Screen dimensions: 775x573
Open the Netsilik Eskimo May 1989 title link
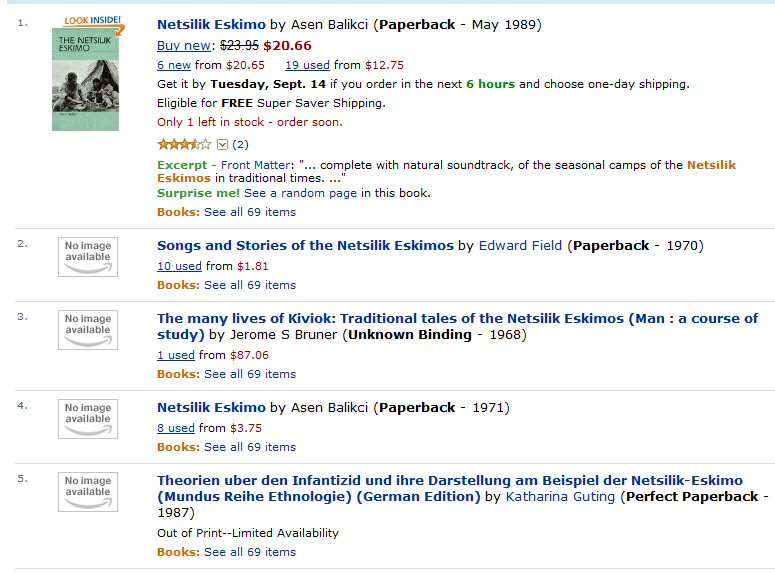[x=212, y=25]
